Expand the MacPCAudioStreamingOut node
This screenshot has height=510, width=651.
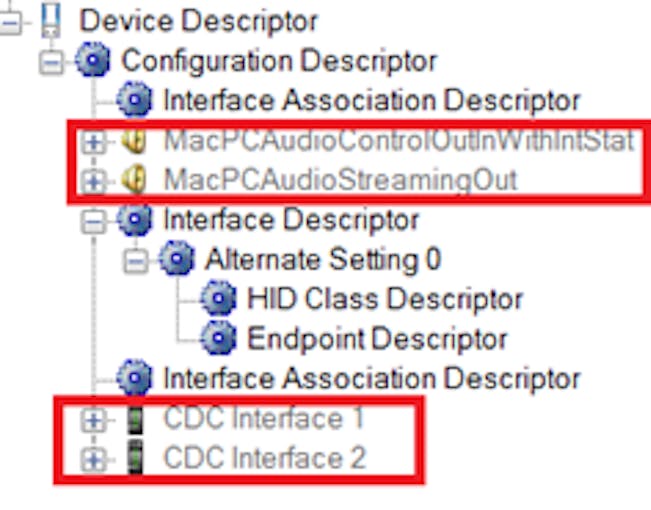94,181
